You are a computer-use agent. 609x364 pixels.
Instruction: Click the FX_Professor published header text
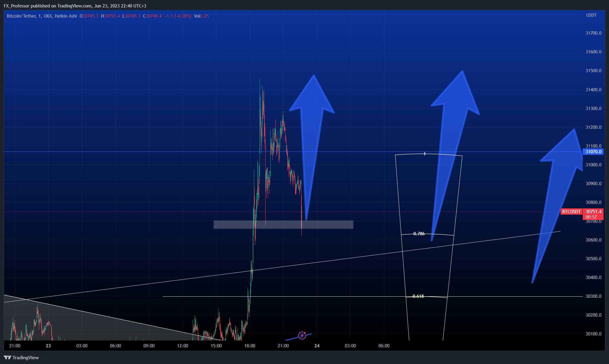point(75,6)
